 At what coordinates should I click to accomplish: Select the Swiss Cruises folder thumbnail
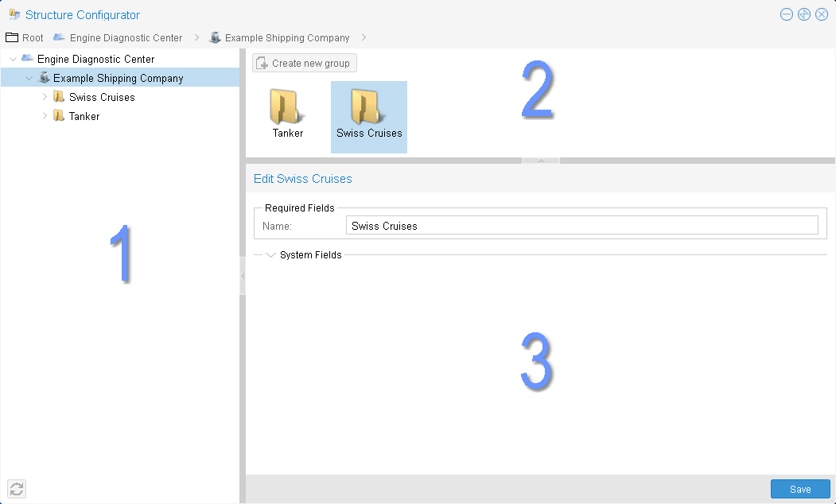368,108
